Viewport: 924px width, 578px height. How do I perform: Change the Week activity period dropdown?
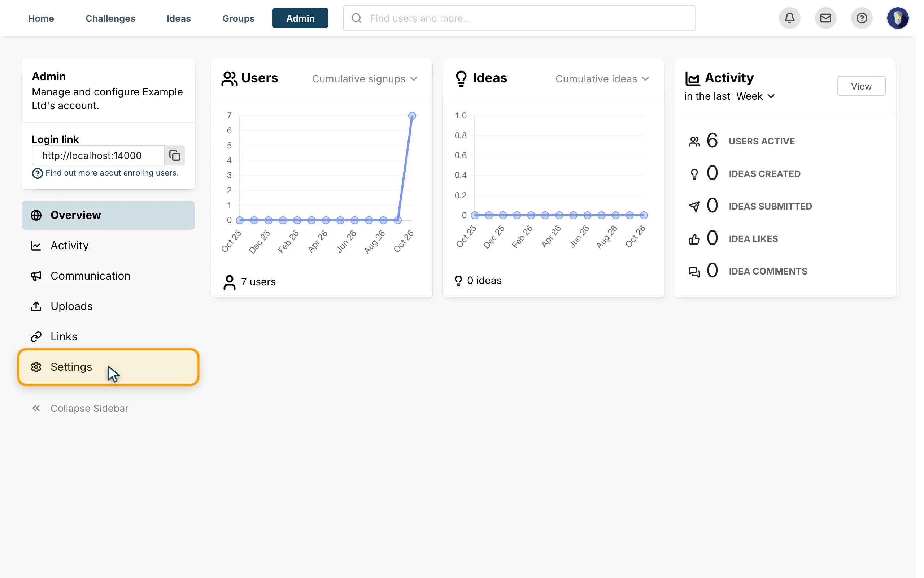tap(755, 96)
